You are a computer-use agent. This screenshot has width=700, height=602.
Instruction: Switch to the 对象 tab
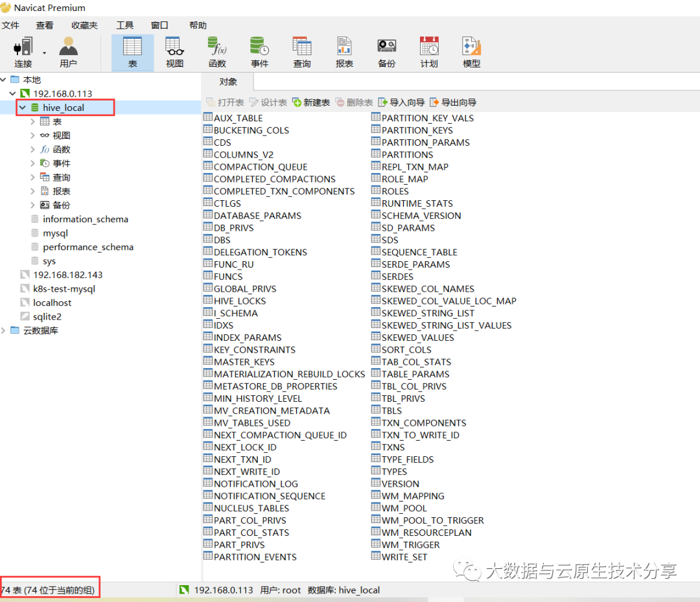tap(228, 82)
